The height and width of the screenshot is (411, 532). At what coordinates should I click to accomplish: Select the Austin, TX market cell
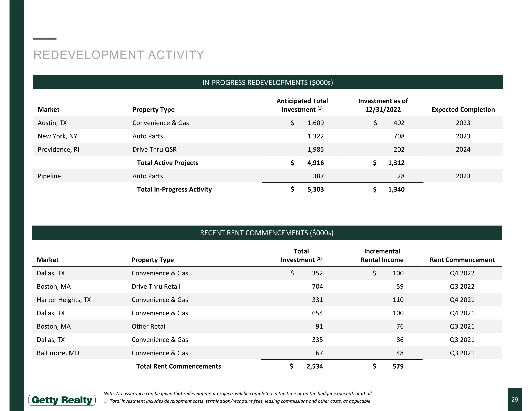(52, 123)
